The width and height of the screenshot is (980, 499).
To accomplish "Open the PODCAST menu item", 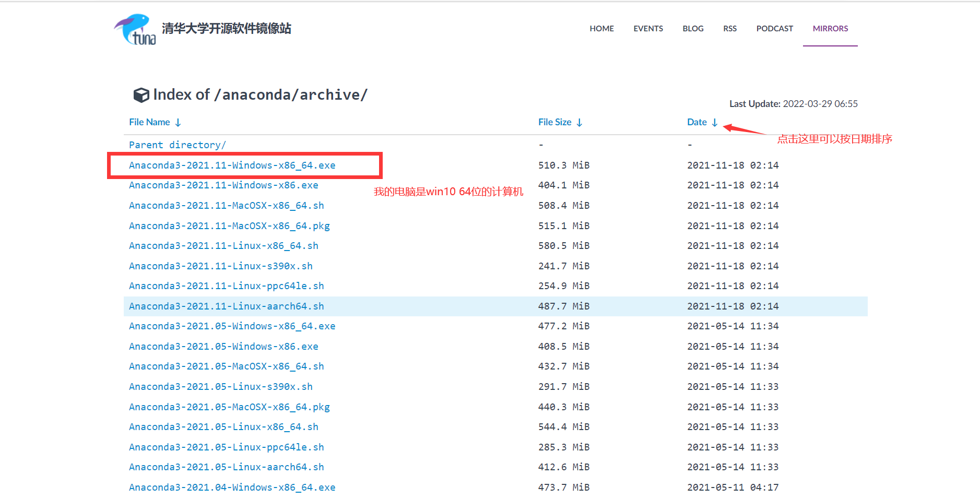I will click(774, 29).
